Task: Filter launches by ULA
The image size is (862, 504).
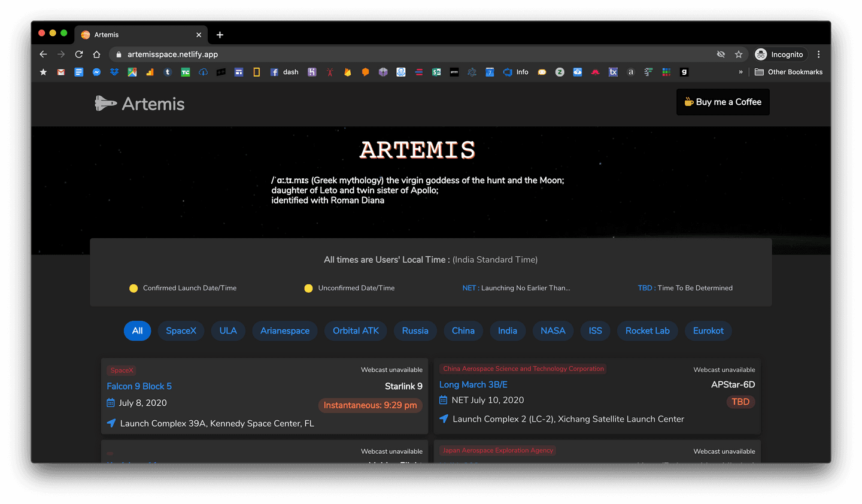Action: click(228, 331)
